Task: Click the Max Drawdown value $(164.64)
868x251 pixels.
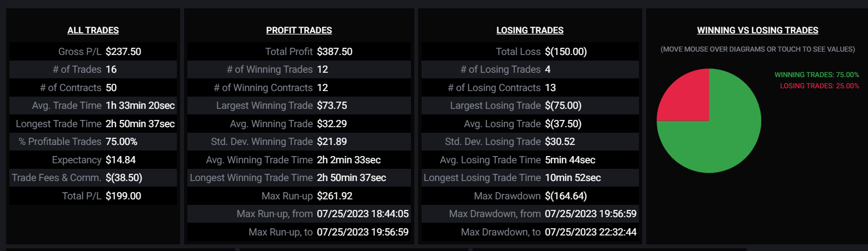Action: [566, 196]
